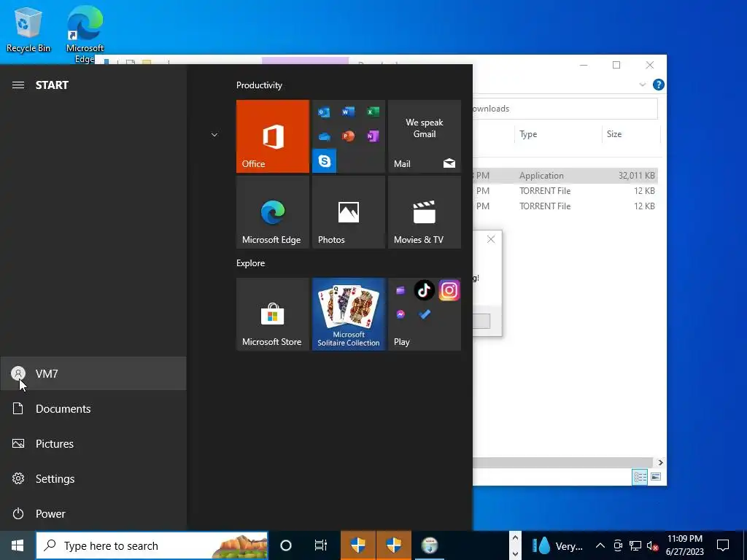747x560 pixels.
Task: Open Task View on taskbar
Action: click(321, 545)
